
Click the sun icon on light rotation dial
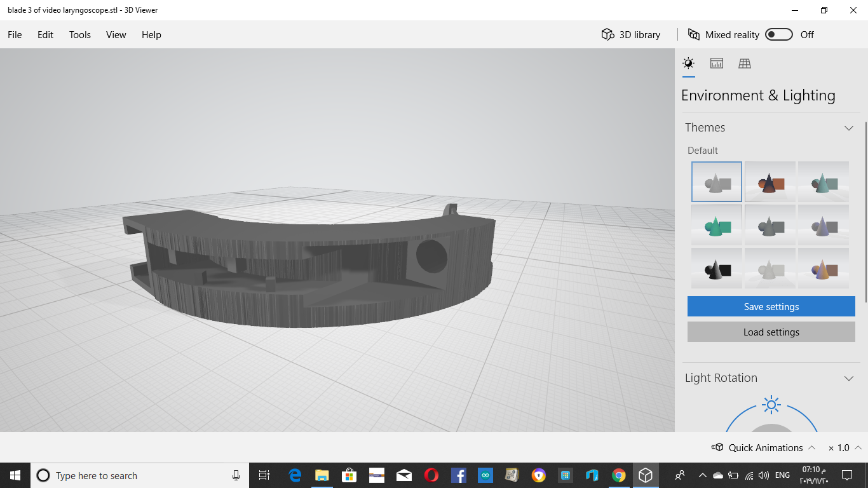pos(771,404)
